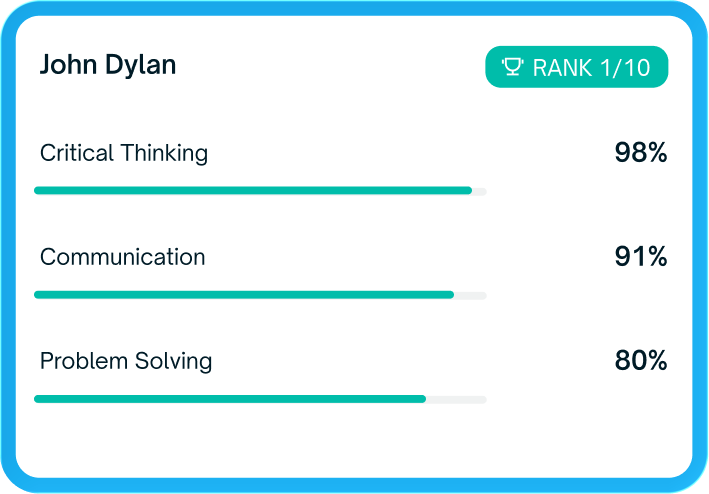Click the green Critical Thinking progress bar fill
Viewport: 709px width, 494px height.
coord(250,190)
